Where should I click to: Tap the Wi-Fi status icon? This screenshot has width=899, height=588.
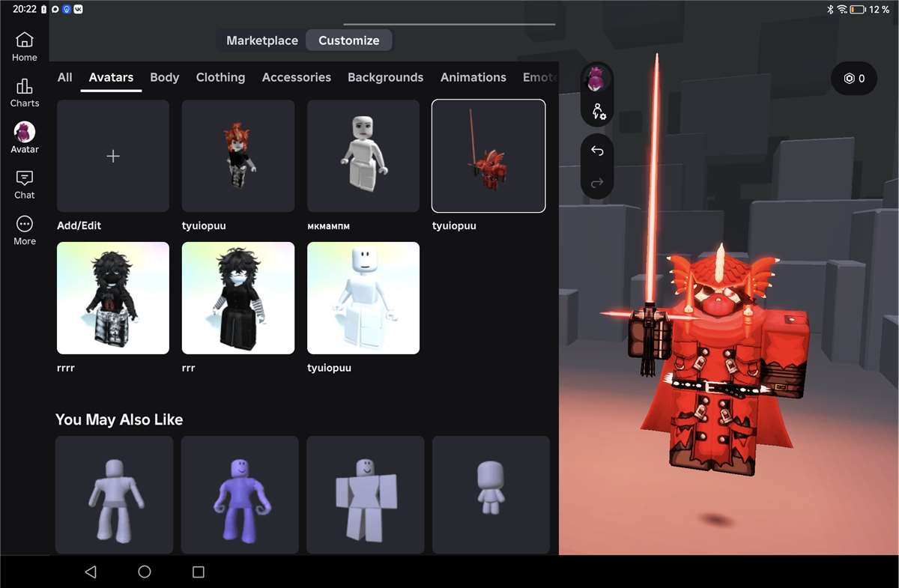tap(842, 9)
